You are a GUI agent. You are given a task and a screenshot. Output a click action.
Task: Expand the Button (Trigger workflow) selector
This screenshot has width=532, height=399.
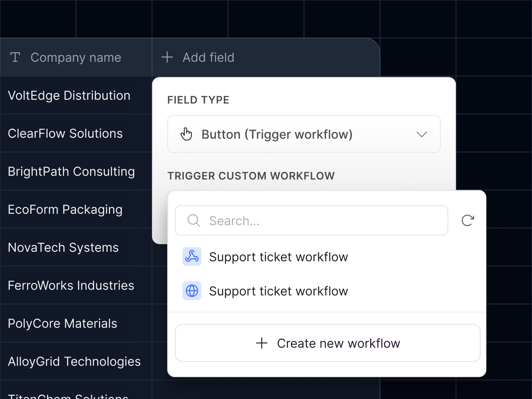pos(303,134)
